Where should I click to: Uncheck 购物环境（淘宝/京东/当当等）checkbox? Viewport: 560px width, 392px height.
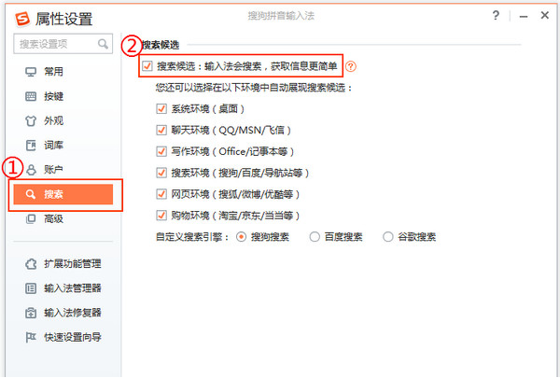click(x=161, y=216)
